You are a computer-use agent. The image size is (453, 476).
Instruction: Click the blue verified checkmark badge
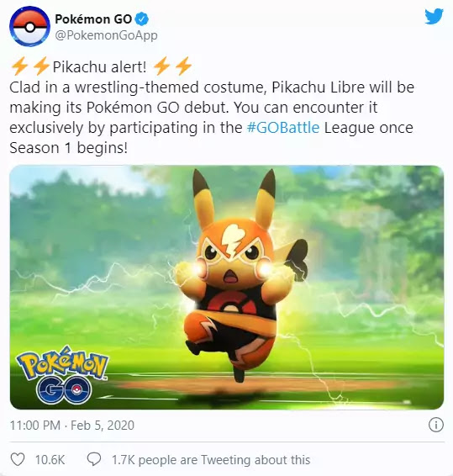click(x=142, y=19)
